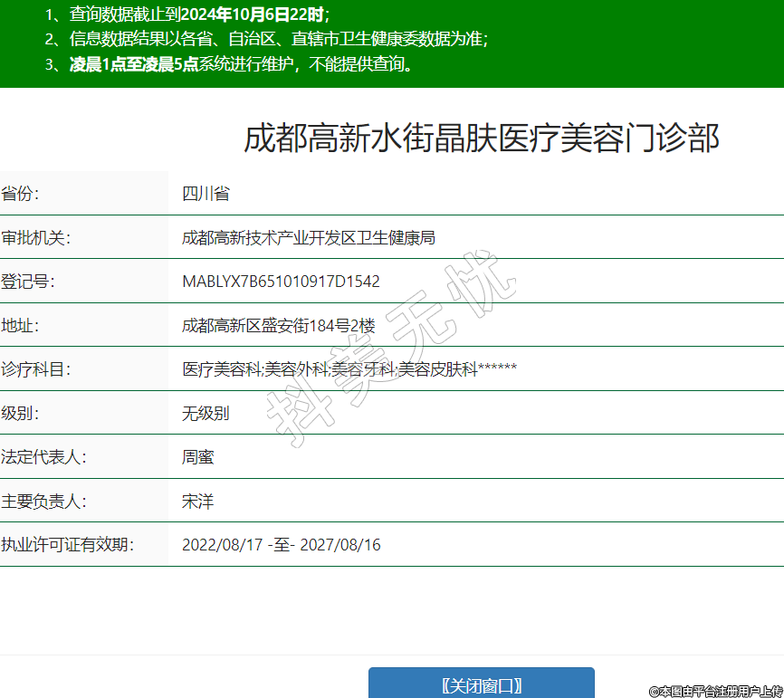This screenshot has height=698, width=784.
Task: Click the medical subjects value 医疗美容科
Action: [222, 369]
